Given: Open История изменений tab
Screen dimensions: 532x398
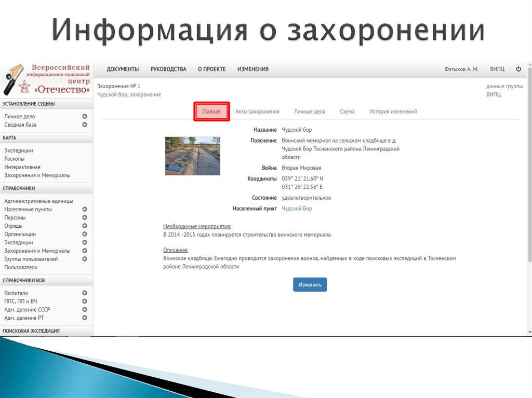Looking at the screenshot, I should pos(393,112).
